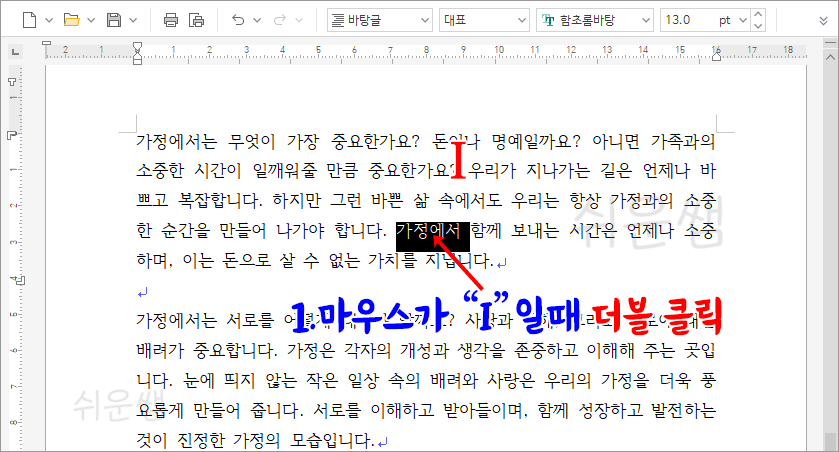Click the word 지나가는 in the second line
This screenshot has height=452, width=839.
pos(558,171)
